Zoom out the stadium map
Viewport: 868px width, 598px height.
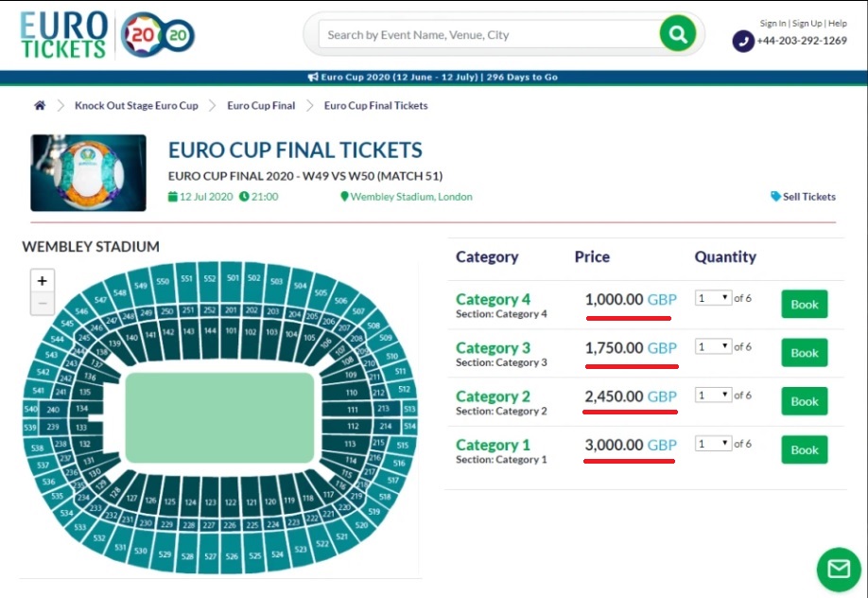(x=42, y=304)
